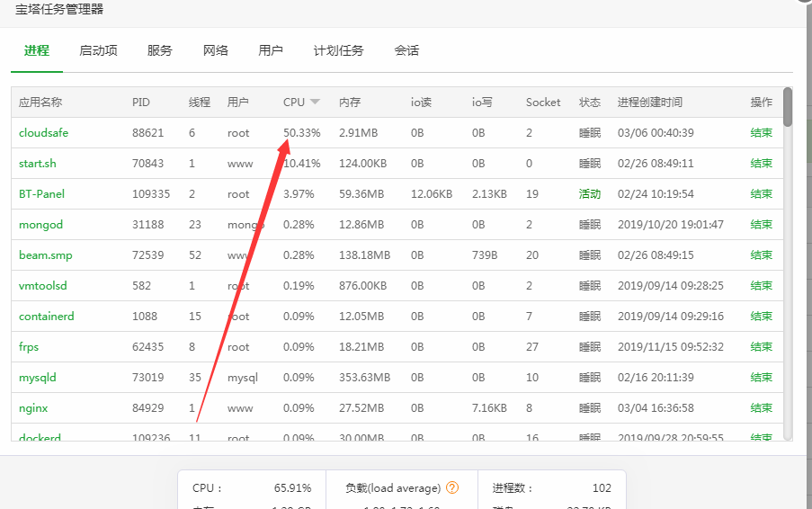Click the mongod process name
The width and height of the screenshot is (812, 509).
coord(40,225)
